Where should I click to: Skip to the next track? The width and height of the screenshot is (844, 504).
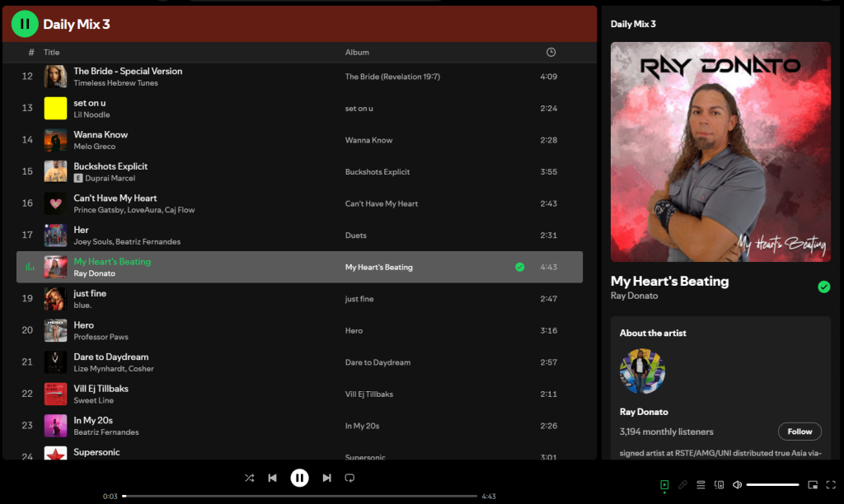326,478
